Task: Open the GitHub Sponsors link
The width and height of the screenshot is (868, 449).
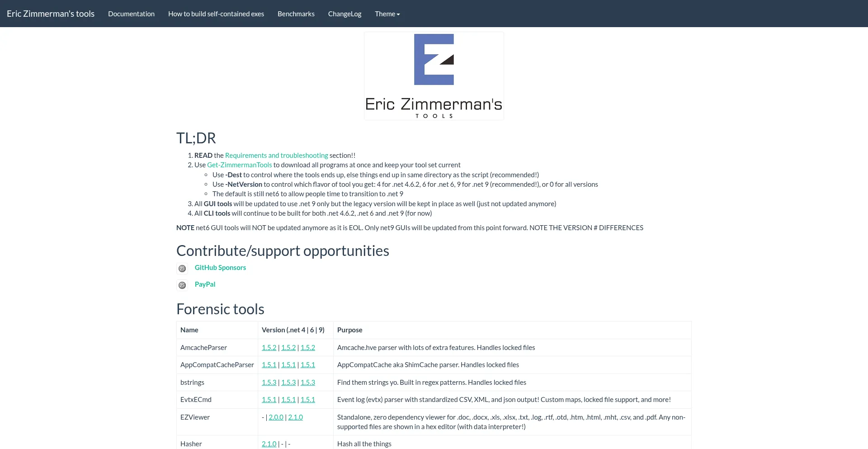Action: [220, 268]
